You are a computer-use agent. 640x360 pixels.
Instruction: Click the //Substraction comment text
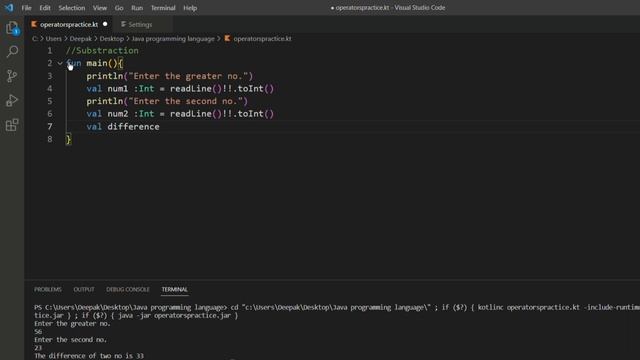click(102, 51)
